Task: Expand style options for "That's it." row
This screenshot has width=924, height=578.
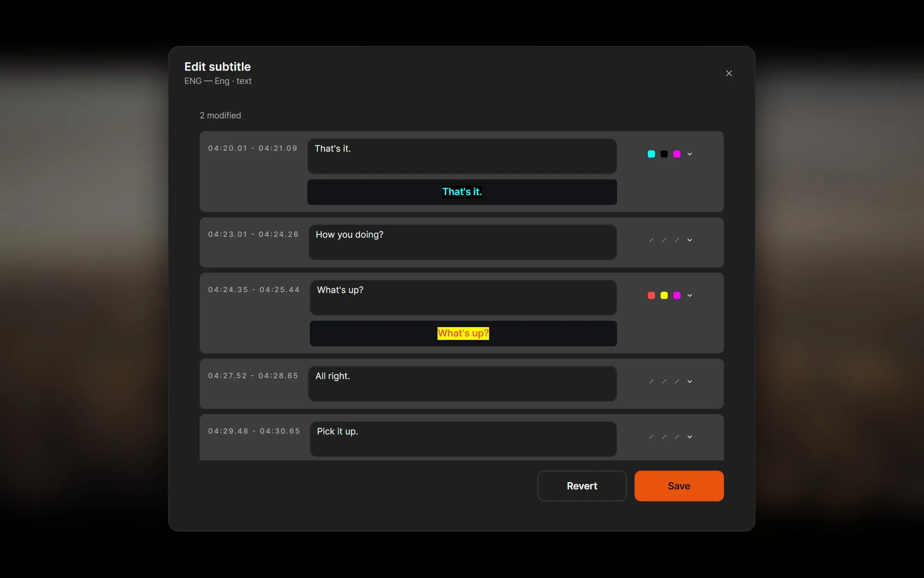Action: (x=689, y=154)
